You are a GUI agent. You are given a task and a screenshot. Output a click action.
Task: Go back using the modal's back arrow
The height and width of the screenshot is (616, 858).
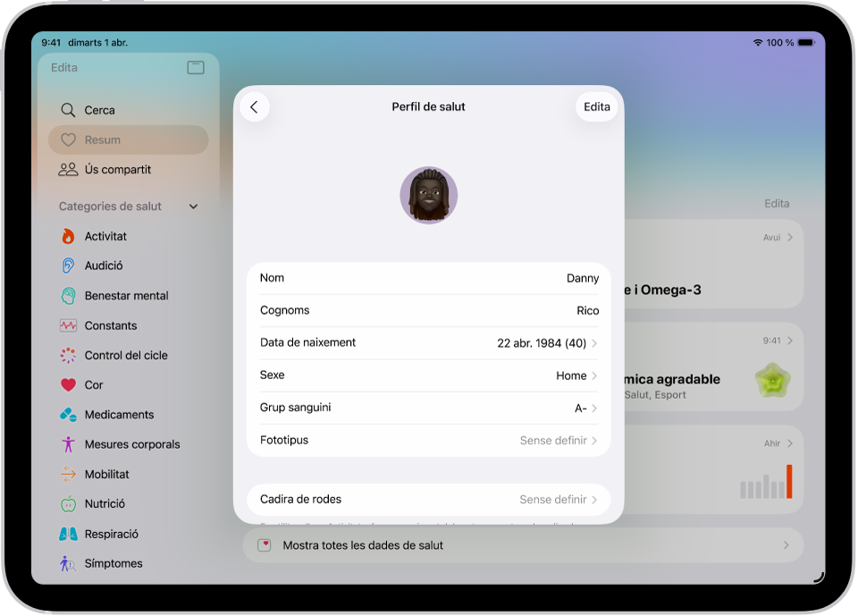point(255,106)
